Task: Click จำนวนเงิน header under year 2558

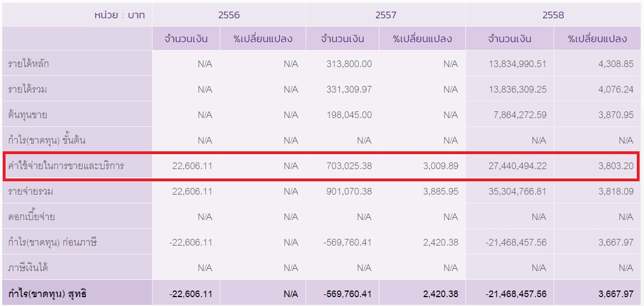Action: 509,39
